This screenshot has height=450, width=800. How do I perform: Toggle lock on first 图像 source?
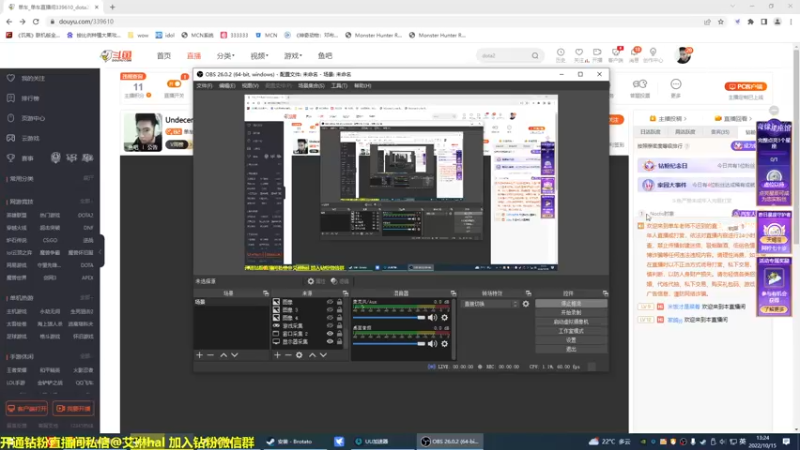click(x=339, y=302)
